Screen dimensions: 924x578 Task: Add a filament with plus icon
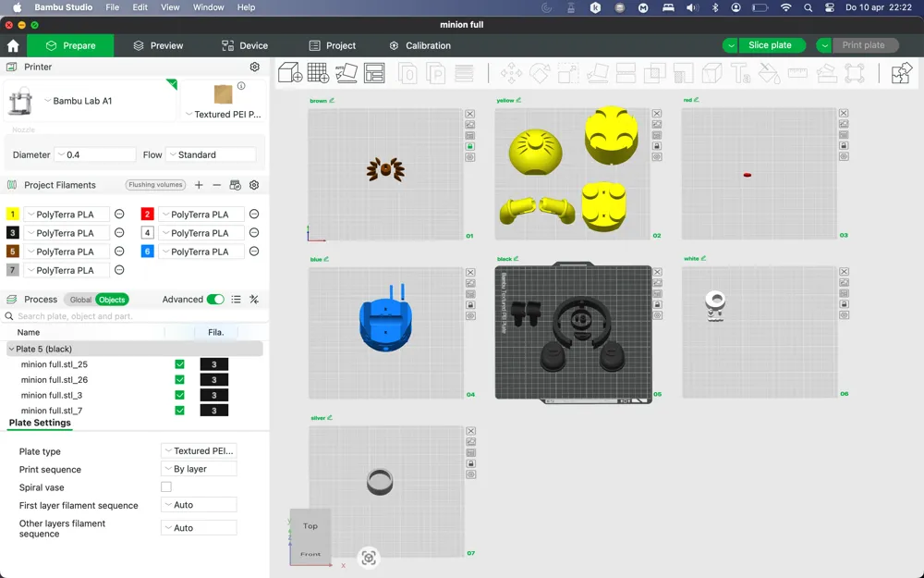(199, 185)
